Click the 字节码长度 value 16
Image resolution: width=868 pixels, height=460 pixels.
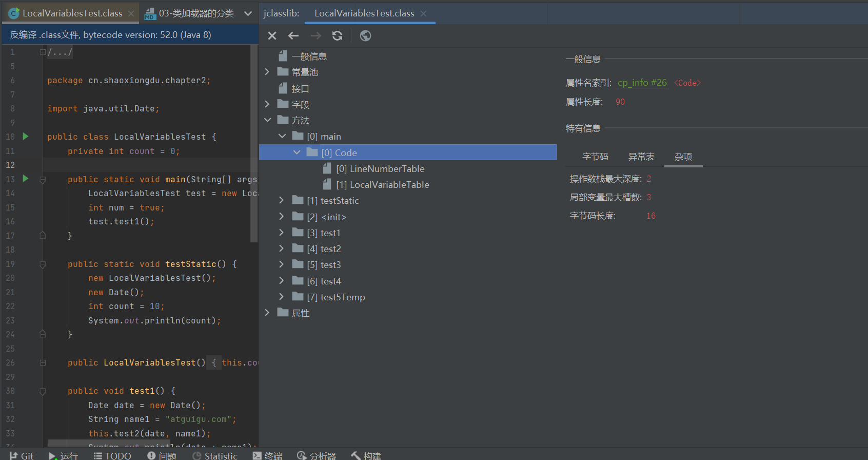(x=651, y=216)
